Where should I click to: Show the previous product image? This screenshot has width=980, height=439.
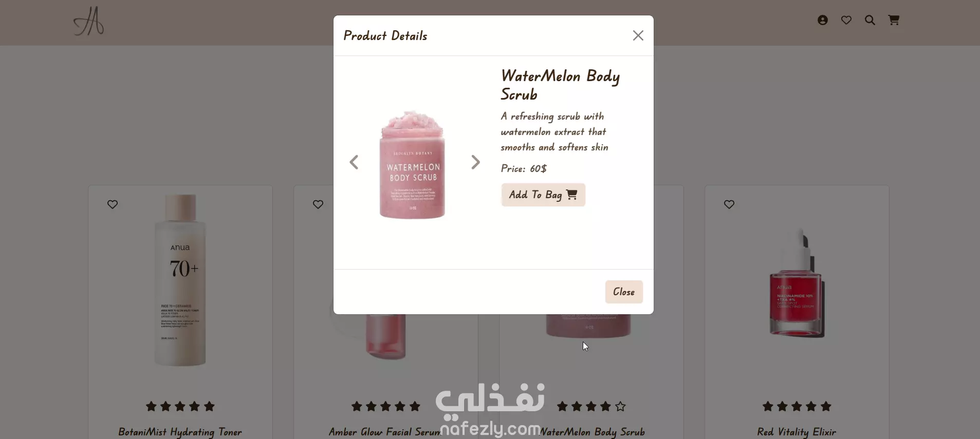pos(354,162)
